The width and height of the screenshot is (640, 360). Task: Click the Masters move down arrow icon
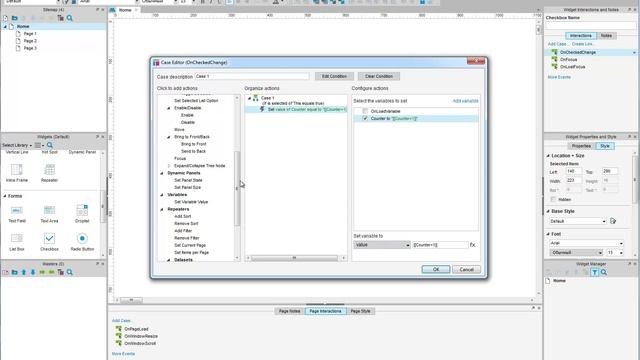(x=33, y=272)
